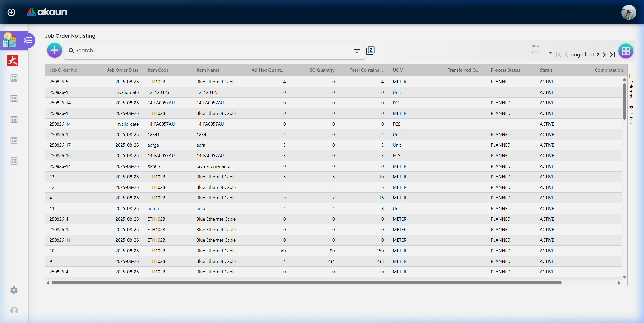644x323 pixels.
Task: Collapse the sidebar using the purple arrow toggle
Action: (28, 40)
